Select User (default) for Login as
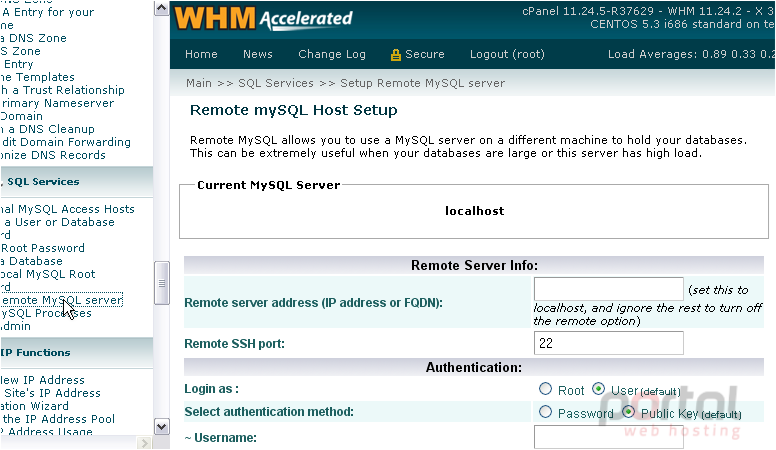 (598, 389)
